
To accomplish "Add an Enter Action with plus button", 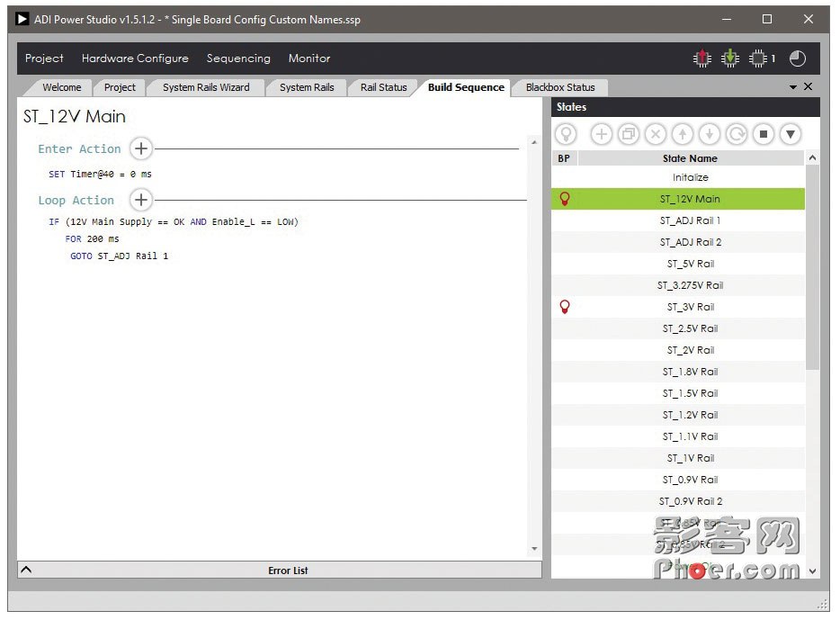I will (x=141, y=148).
